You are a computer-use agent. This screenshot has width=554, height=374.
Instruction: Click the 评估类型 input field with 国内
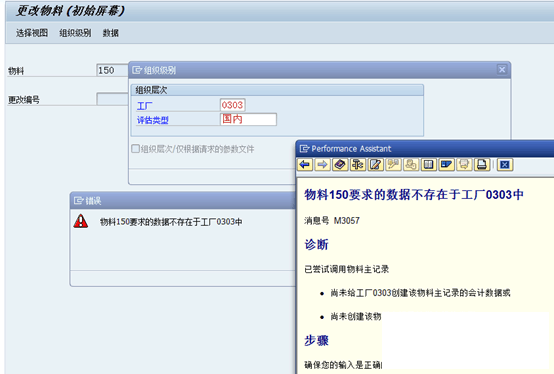coord(248,119)
